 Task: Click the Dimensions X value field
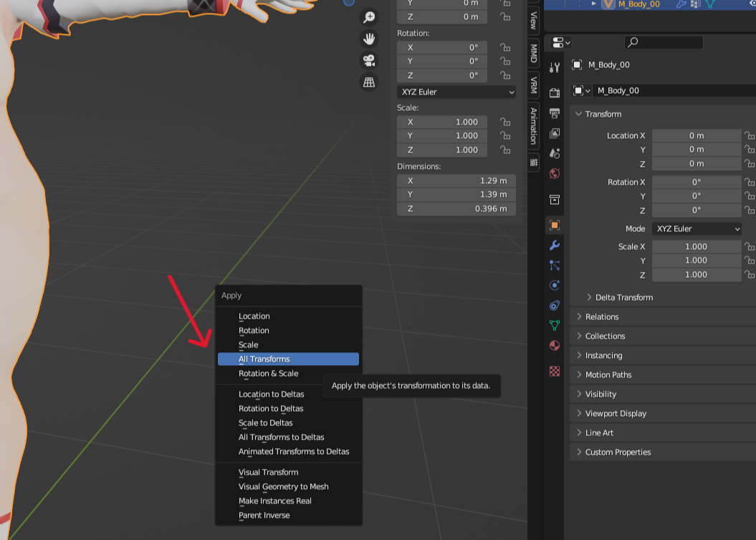[x=456, y=180]
